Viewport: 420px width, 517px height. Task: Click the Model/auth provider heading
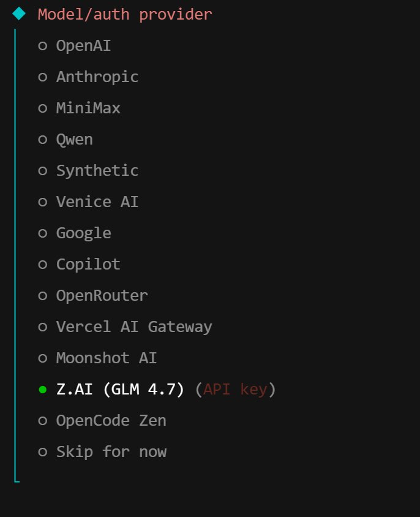pos(125,14)
